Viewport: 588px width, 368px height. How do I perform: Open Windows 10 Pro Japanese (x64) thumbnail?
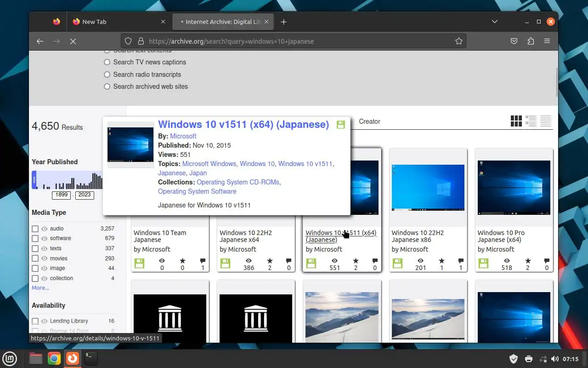(x=514, y=189)
